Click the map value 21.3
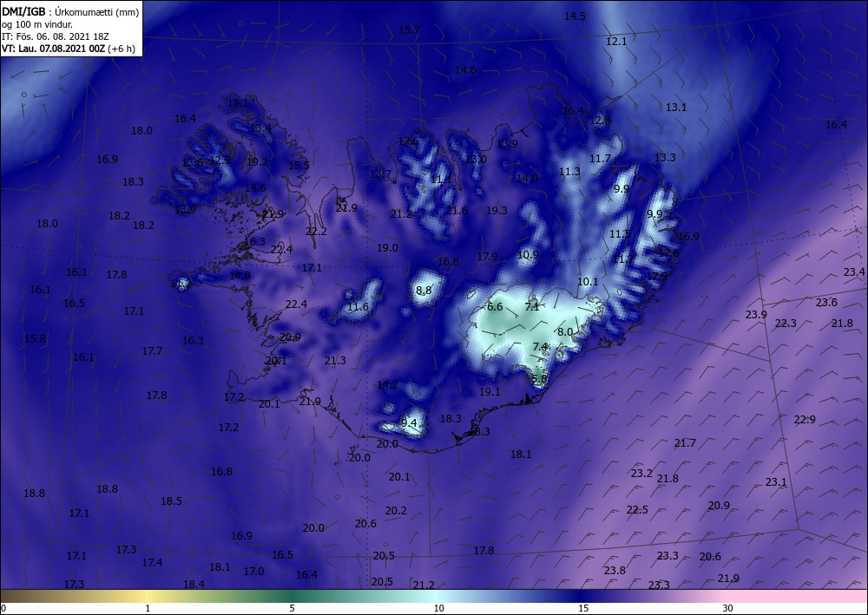Screen dimensions: 868x615 [335, 361]
